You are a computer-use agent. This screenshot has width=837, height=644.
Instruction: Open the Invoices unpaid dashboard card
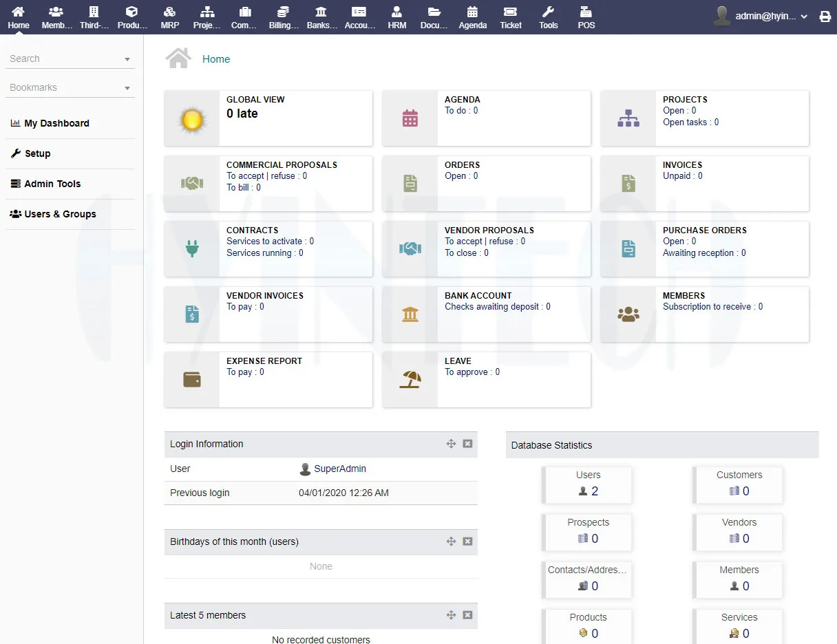click(x=704, y=182)
